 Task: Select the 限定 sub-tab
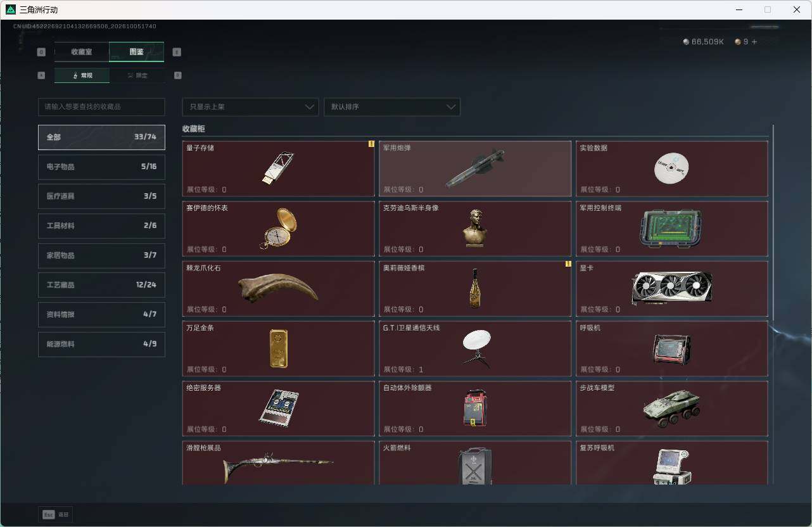(137, 75)
